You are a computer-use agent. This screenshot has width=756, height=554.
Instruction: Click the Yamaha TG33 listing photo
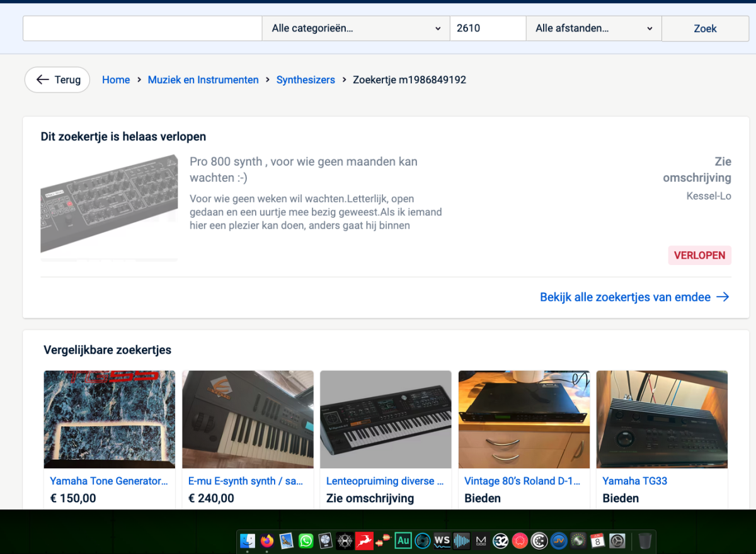click(x=662, y=419)
